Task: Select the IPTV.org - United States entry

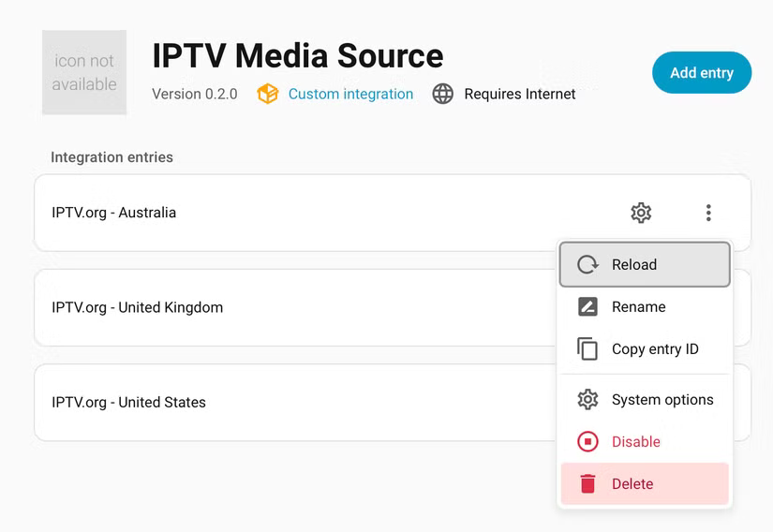Action: (x=128, y=402)
